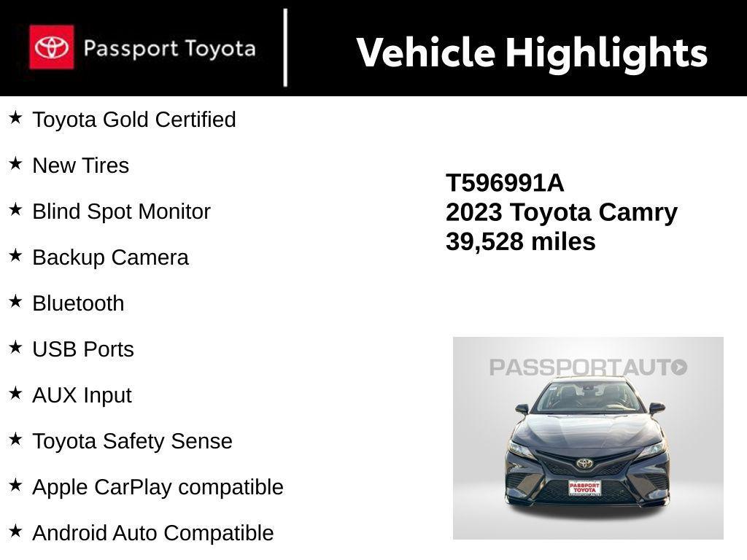This screenshot has height=560, width=747.
Task: Click the star beside Blind Spot Monitor
Action: click(15, 209)
